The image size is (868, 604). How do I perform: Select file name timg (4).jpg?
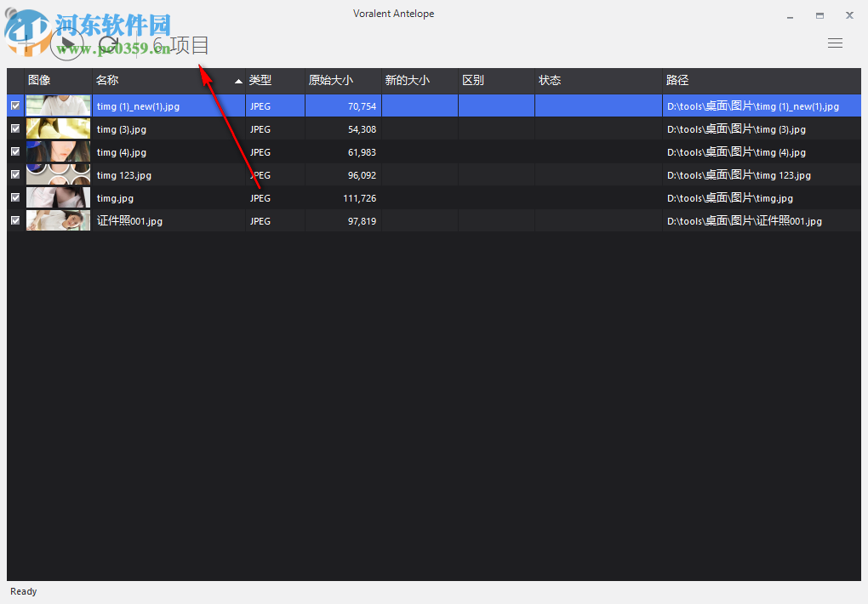pos(121,152)
